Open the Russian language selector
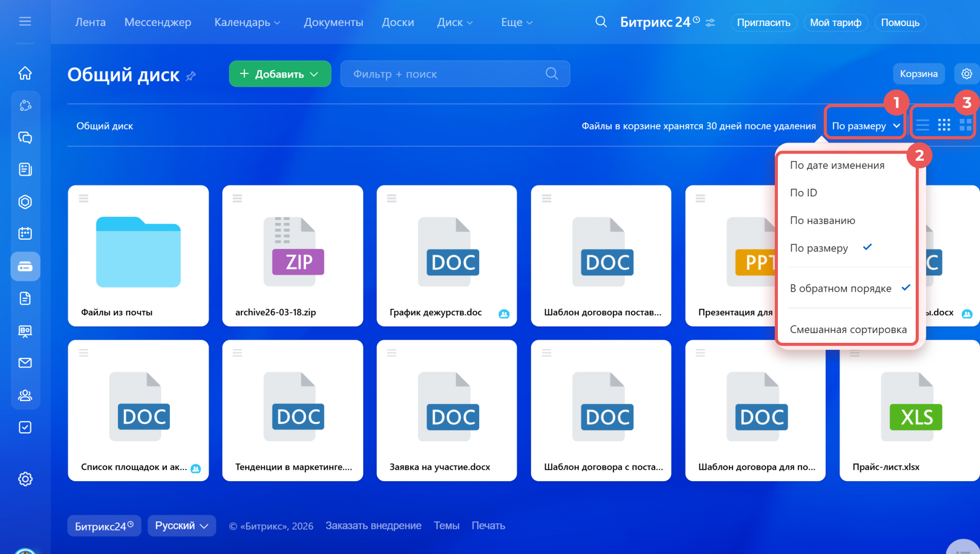The image size is (980, 554). (x=181, y=525)
